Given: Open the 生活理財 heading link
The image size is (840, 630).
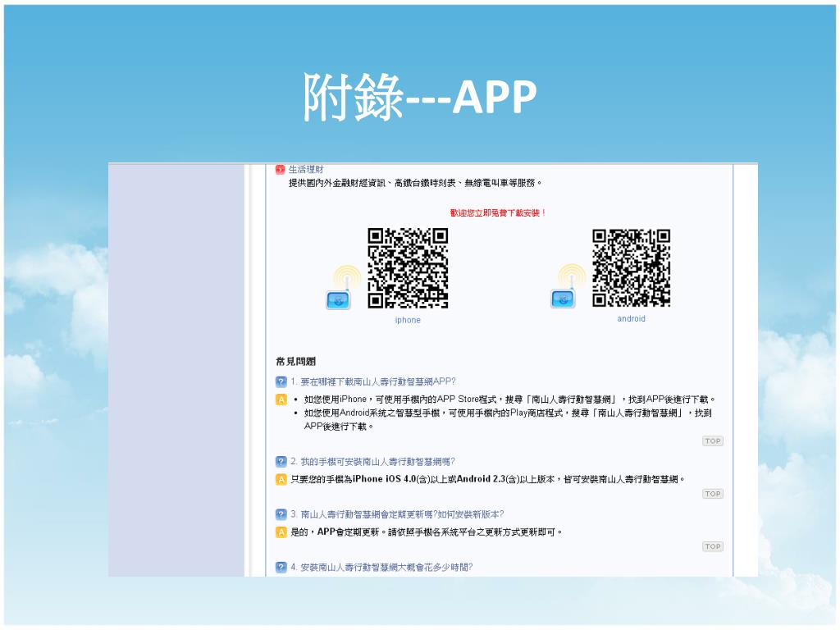Looking at the screenshot, I should pyautogui.click(x=306, y=169).
